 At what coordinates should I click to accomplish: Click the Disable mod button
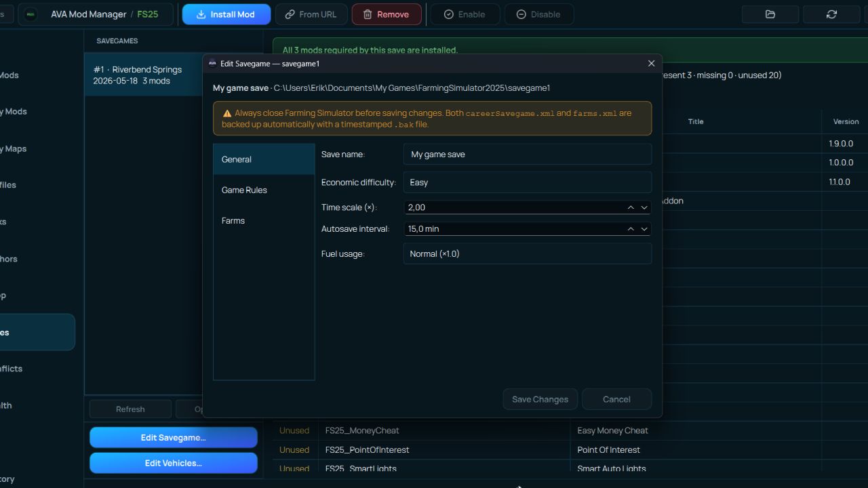pos(539,14)
